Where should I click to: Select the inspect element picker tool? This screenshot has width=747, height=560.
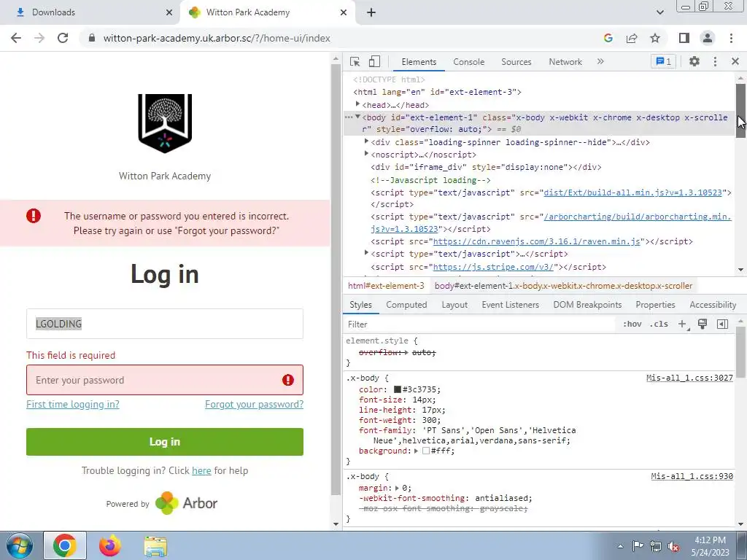pos(355,62)
